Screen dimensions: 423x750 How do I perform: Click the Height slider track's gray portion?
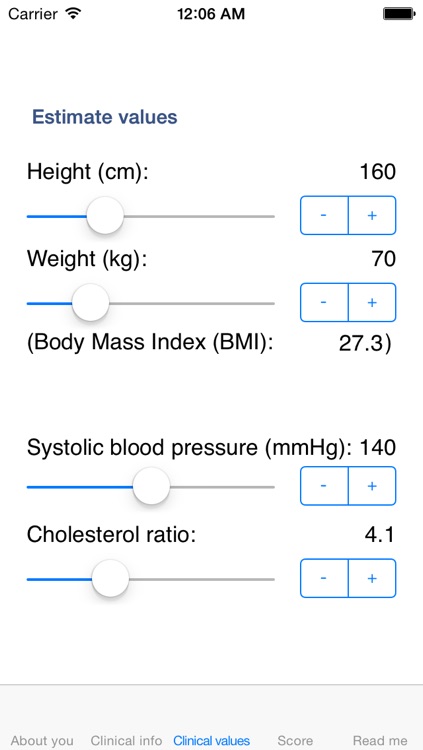199,216
